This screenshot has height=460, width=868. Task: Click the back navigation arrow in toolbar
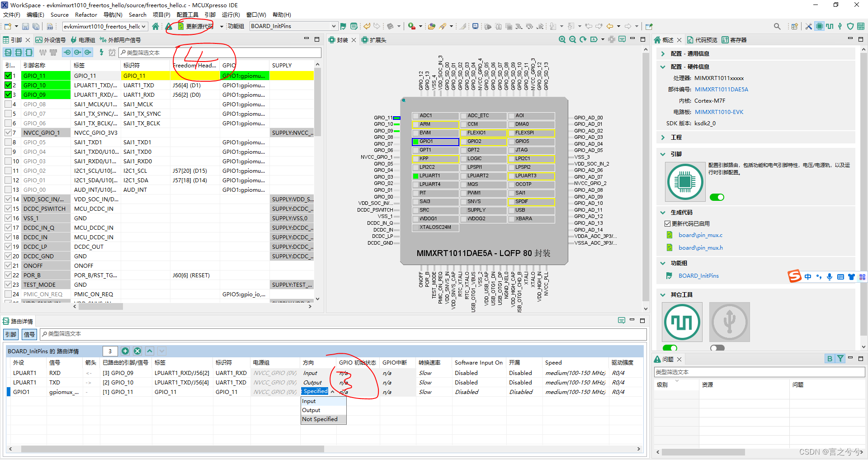click(x=610, y=26)
